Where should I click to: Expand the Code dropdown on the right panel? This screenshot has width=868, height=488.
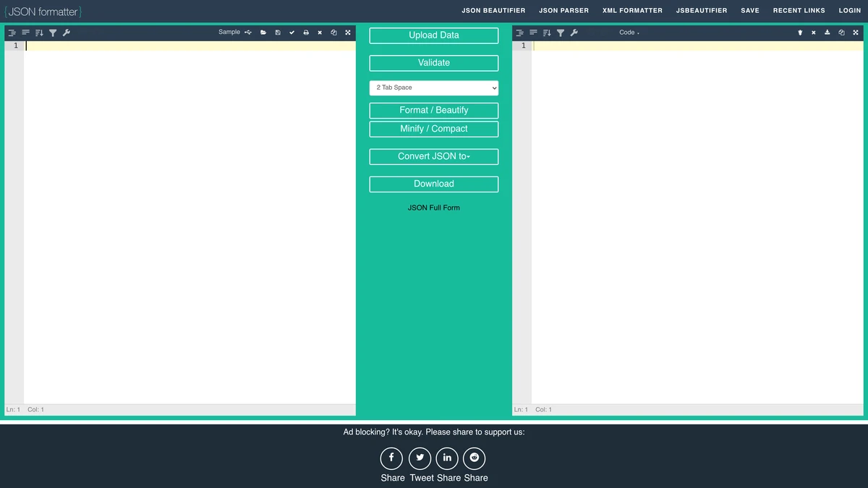click(x=629, y=32)
